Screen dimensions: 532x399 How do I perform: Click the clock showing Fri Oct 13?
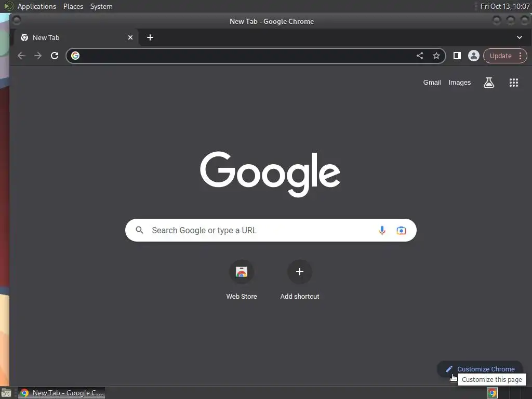(505, 6)
